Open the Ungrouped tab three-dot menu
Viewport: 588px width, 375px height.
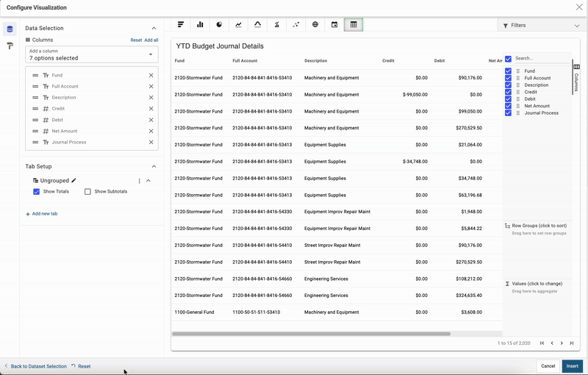click(140, 181)
